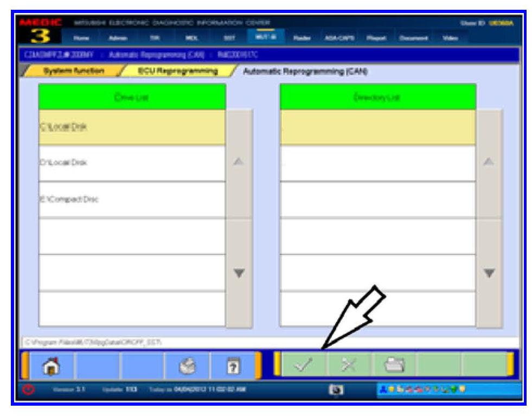
Task: Select C:\Local Disk in Drive List
Action: click(132, 127)
